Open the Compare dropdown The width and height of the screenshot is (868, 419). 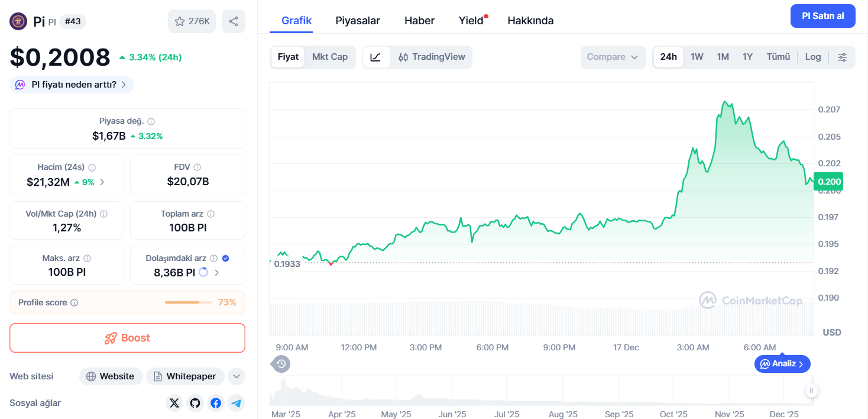pos(613,57)
